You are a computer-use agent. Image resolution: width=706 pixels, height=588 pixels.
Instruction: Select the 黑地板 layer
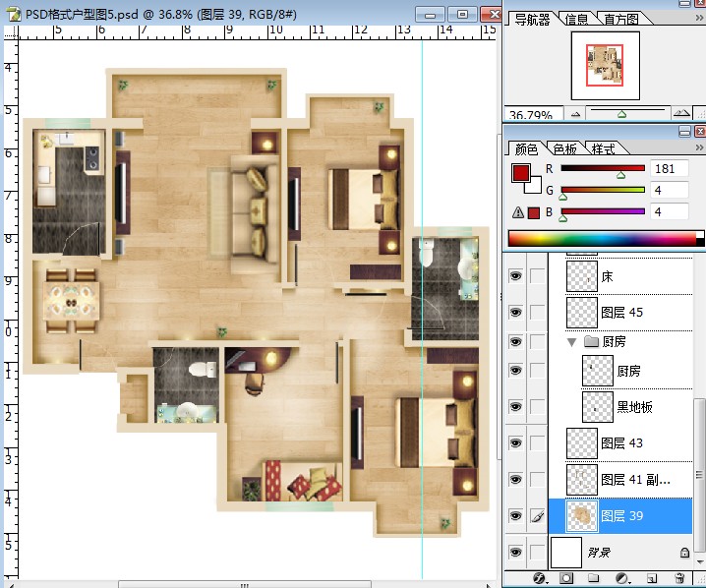coord(637,407)
